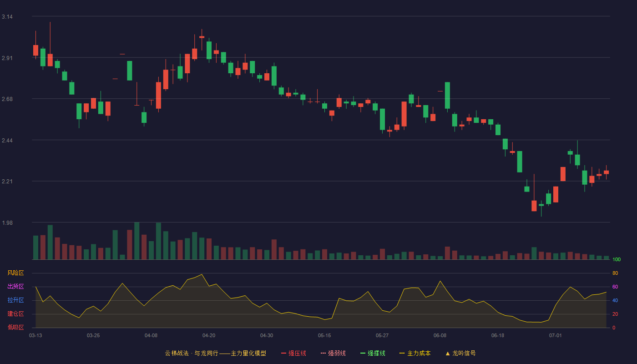The height and width of the screenshot is (364, 637).
Task: Click the red 20 indicator scale value
Action: tap(615, 314)
